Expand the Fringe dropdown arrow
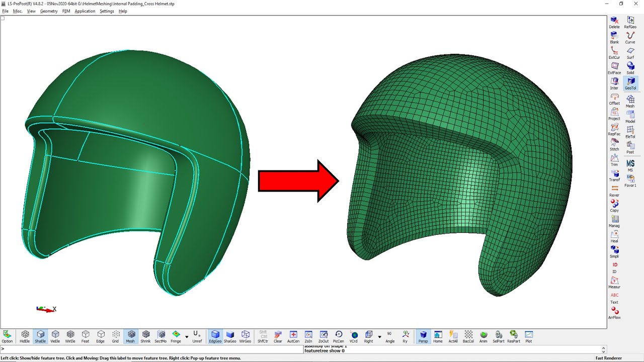644x362 pixels. tap(187, 337)
